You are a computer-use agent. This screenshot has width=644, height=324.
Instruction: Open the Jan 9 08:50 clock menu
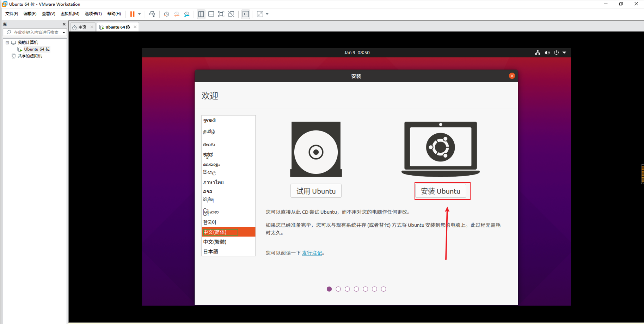coord(357,53)
